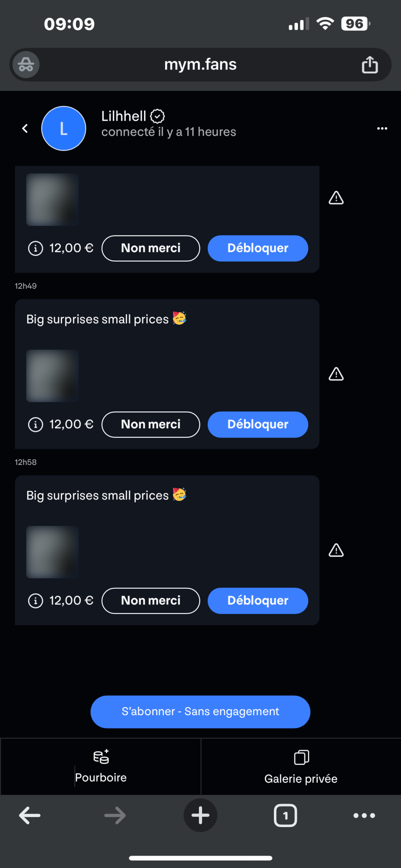
Task: Tap the incognito icon in the address bar
Action: click(x=26, y=65)
